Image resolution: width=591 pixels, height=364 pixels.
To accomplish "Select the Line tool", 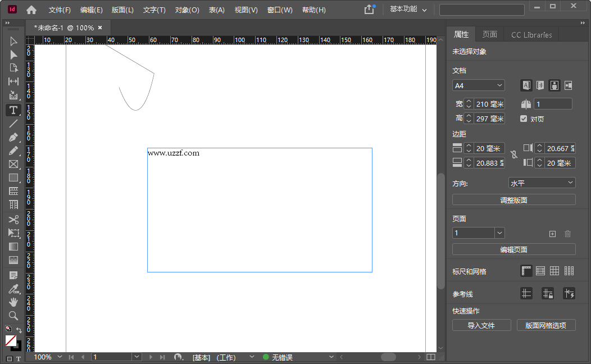I will coord(13,124).
